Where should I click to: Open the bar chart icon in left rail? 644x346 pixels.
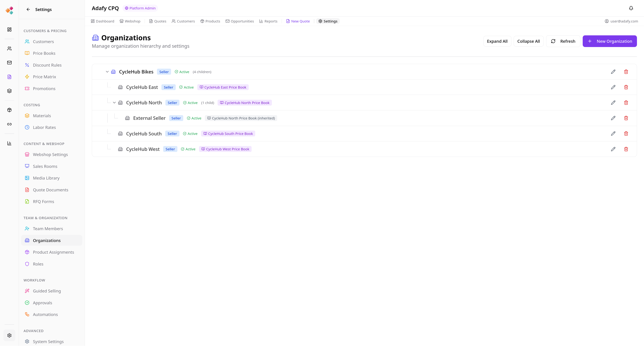(x=9, y=143)
